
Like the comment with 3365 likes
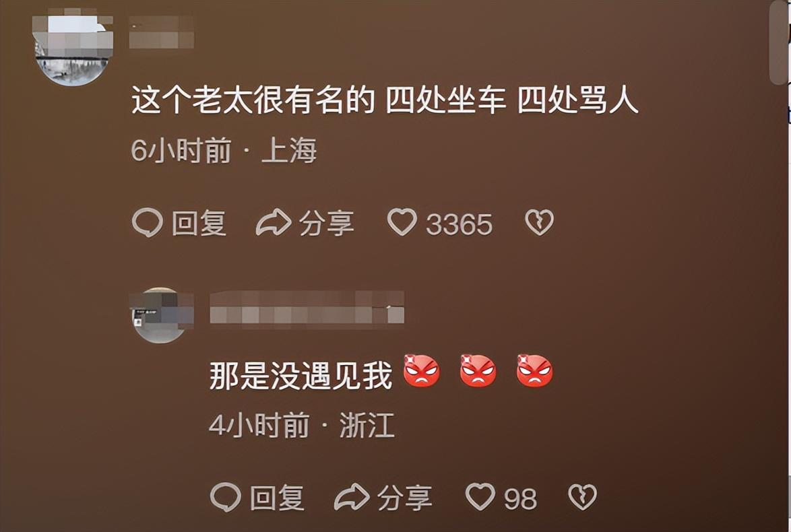click(402, 222)
